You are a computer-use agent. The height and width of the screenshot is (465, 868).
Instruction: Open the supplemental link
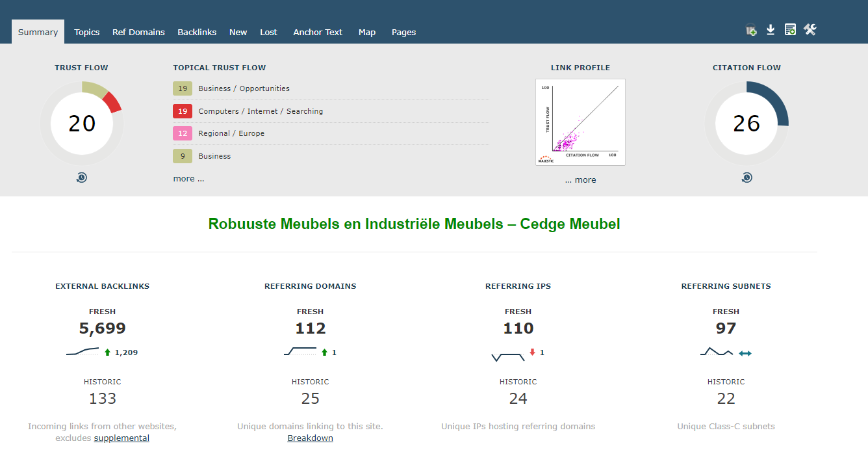[121, 438]
